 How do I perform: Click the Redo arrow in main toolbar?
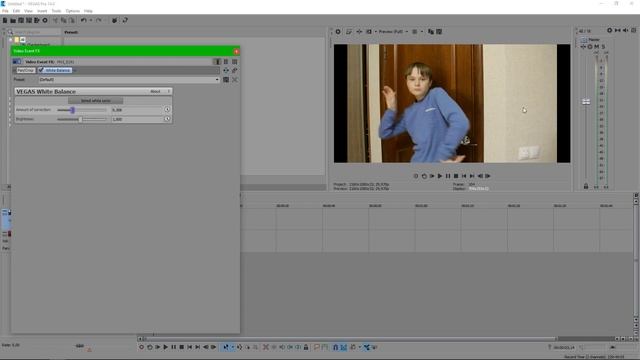99,20
